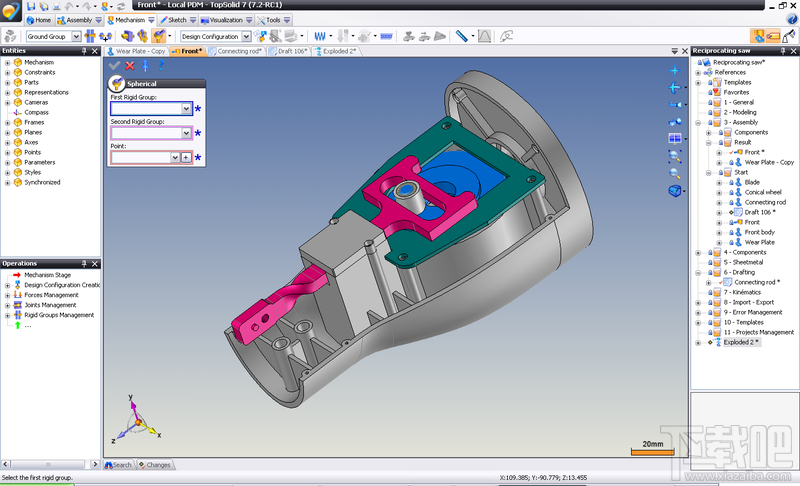Click inside the Point input field

pyautogui.click(x=140, y=158)
